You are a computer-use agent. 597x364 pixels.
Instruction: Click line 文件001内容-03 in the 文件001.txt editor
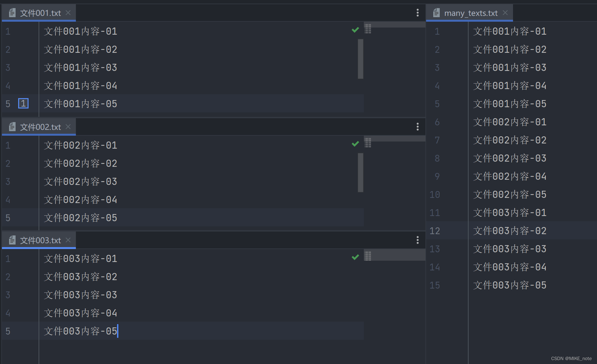(80, 68)
